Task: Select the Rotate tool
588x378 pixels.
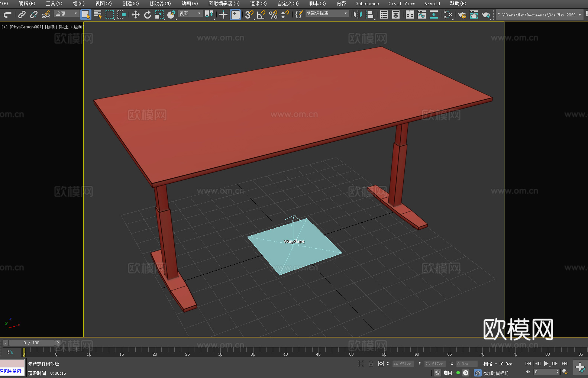Action: click(x=148, y=14)
